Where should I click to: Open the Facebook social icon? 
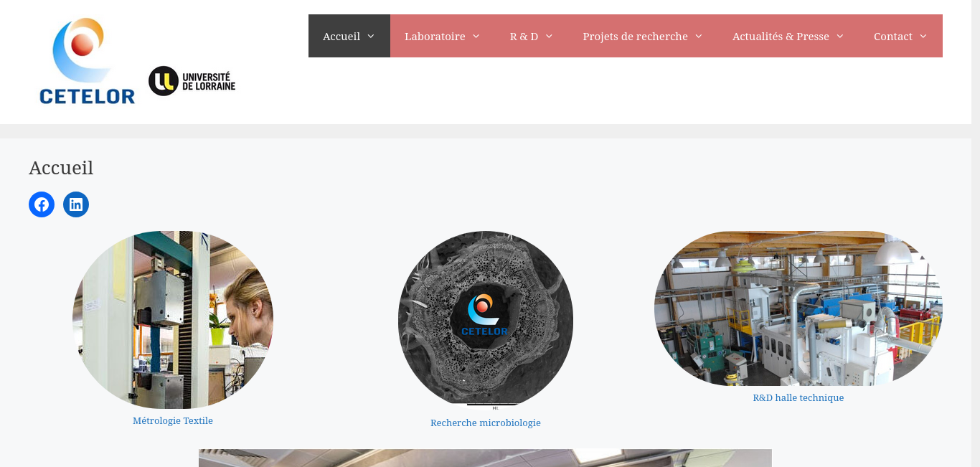[x=42, y=204]
